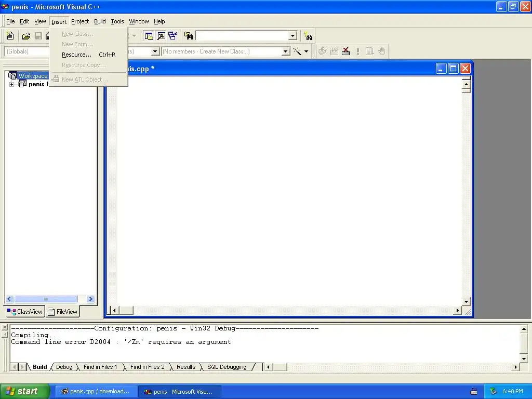Switch to the FileView tab
Viewport: 532px width, 399px height.
click(63, 312)
